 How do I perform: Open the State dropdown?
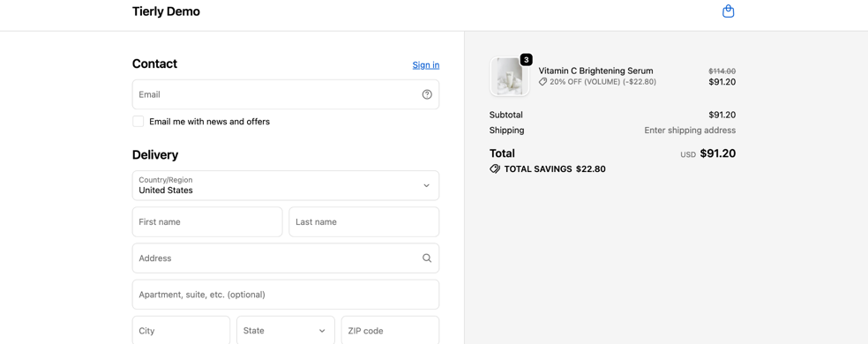(286, 331)
